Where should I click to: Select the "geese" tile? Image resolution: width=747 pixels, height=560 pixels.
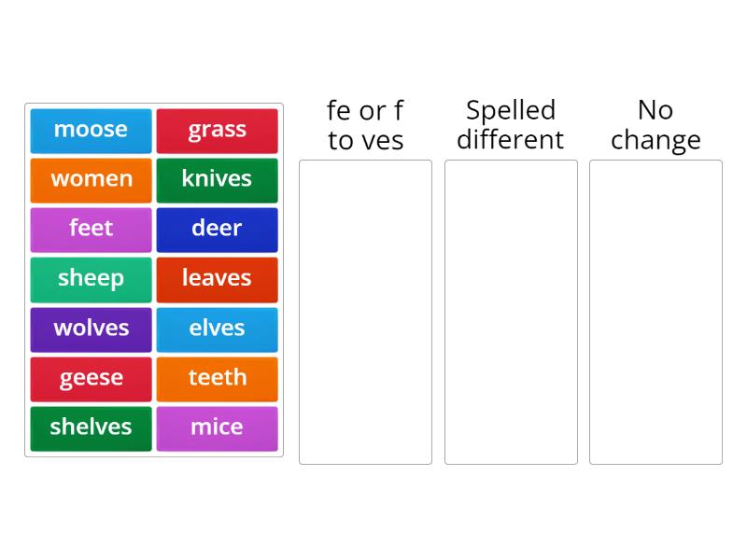point(91,377)
